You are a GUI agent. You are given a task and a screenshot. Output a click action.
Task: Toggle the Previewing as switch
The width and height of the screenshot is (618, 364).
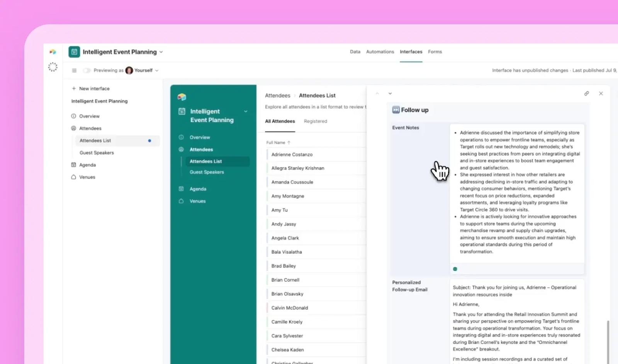coord(87,70)
